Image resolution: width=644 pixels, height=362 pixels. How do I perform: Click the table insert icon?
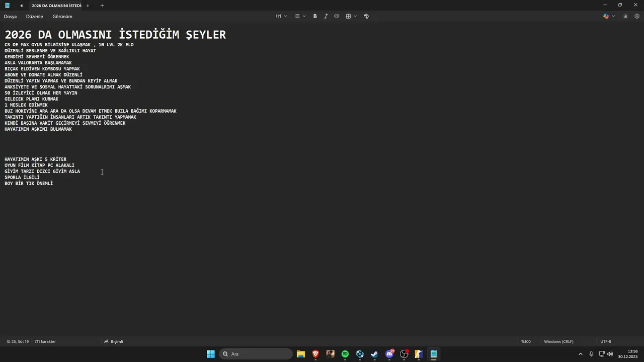pyautogui.click(x=348, y=16)
